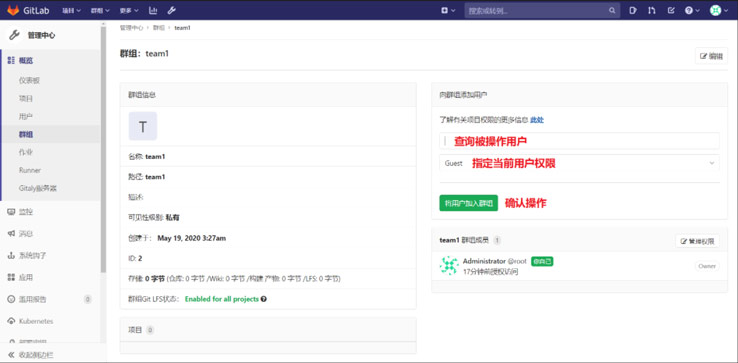Viewport: 738px width, 363px height.
Task: Click the search magnifier icon
Action: (612, 10)
